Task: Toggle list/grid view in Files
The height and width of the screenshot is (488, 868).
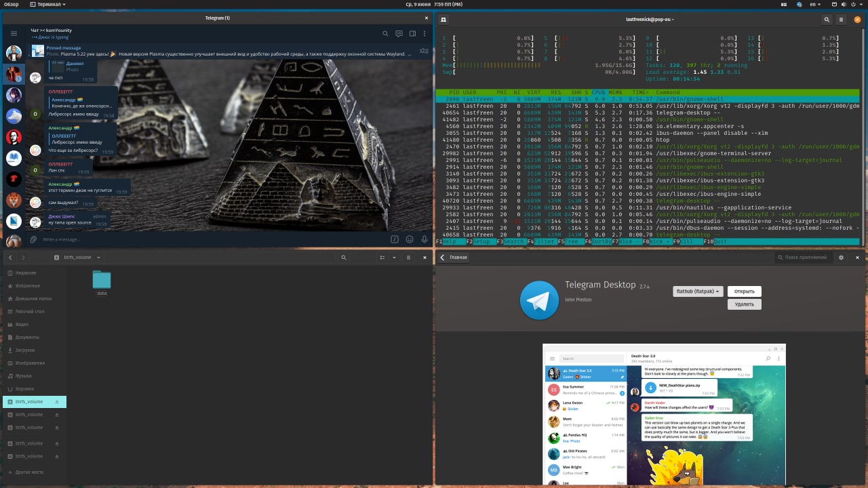Action: (x=382, y=258)
